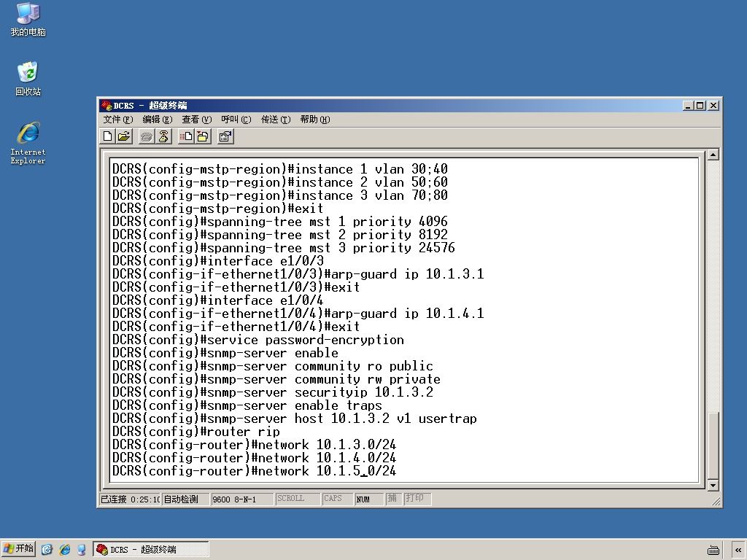The width and height of the screenshot is (747, 560).
Task: Select Internet Explorer desktop icon
Action: point(28,144)
